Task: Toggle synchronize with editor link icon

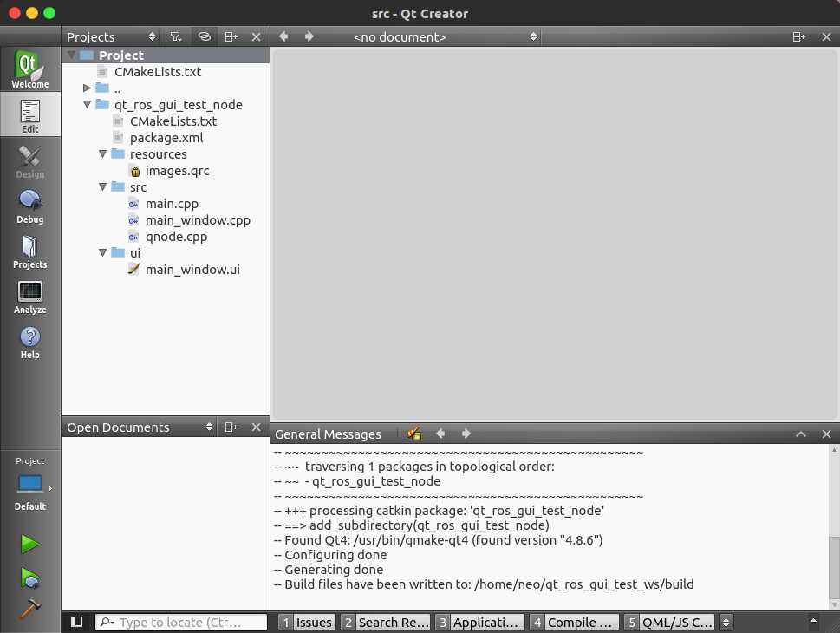Action: (204, 36)
